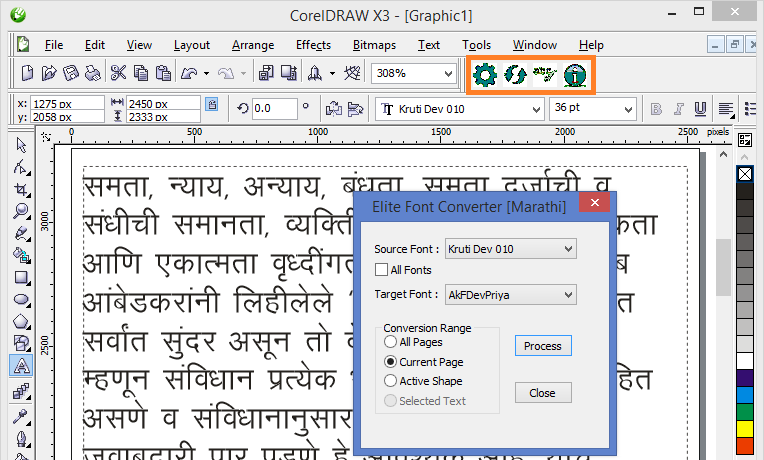Click the green gear Elite converter icon
The image size is (764, 460).
tap(485, 75)
